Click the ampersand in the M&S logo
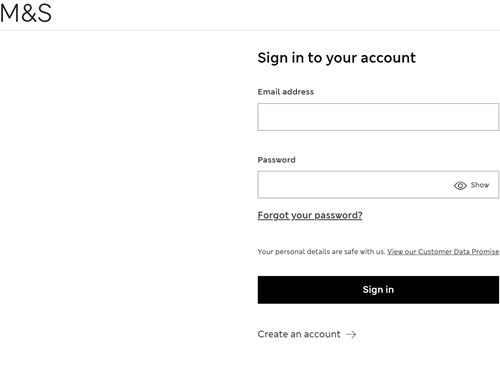This screenshot has width=500, height=368. point(28,14)
